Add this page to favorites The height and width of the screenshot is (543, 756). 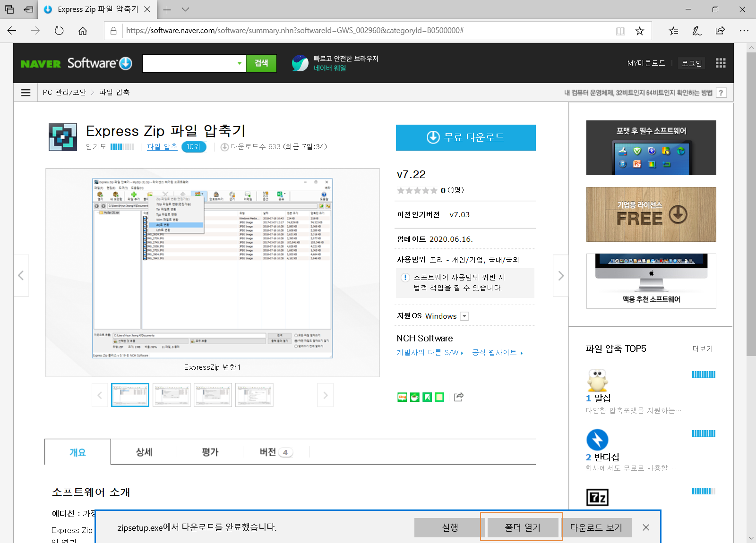(x=640, y=31)
